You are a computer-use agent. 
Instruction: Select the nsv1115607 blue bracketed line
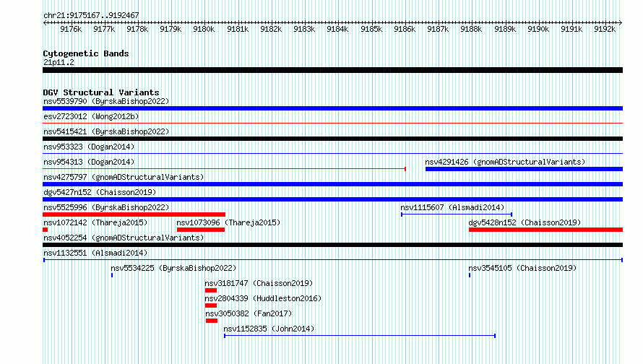click(x=457, y=214)
